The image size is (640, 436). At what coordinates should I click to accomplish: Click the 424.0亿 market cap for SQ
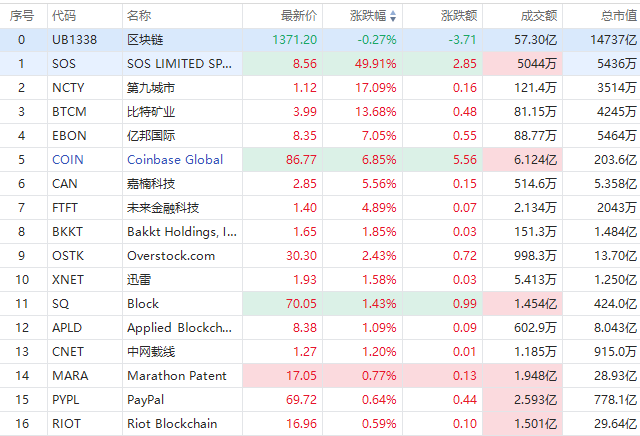[x=616, y=304]
